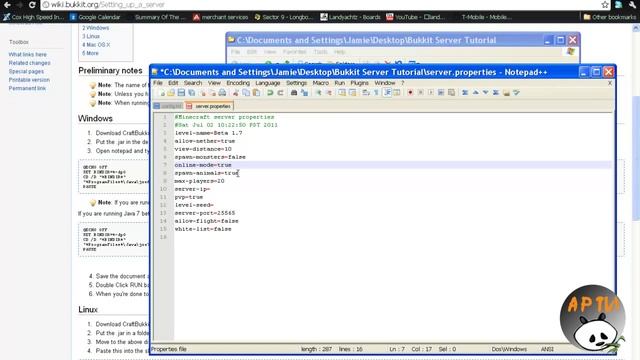Click the blue up-arrow toolbar icon
The width and height of the screenshot is (640, 360).
pyautogui.click(x=476, y=93)
